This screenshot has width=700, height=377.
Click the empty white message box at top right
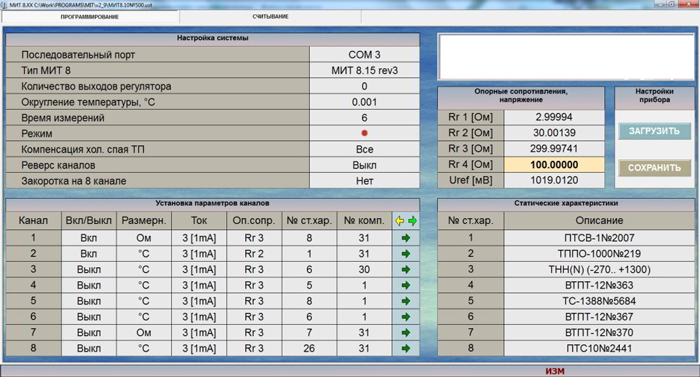click(x=566, y=57)
